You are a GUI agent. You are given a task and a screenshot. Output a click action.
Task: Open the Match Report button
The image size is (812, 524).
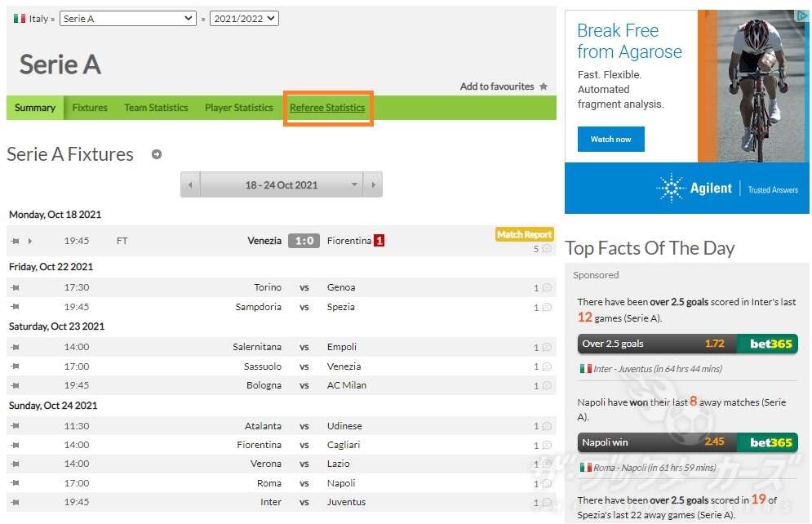[524, 234]
